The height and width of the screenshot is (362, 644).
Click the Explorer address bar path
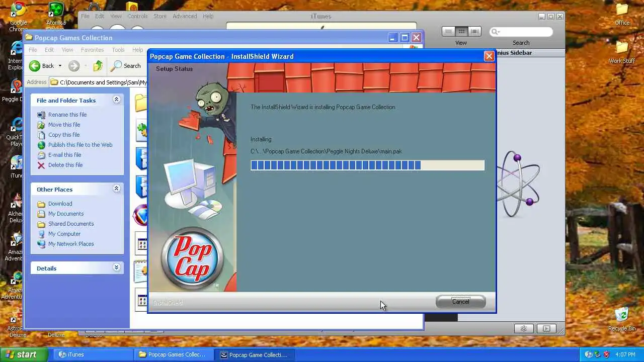(103, 82)
